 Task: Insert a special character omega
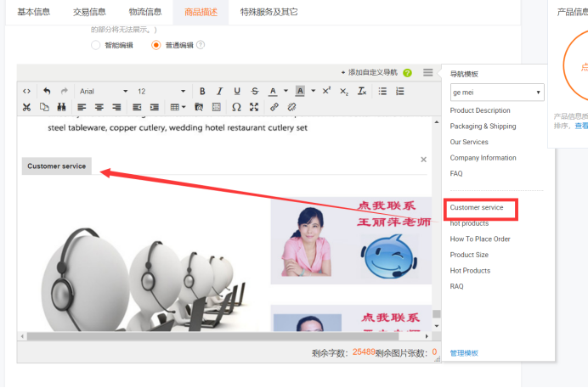pos(236,108)
